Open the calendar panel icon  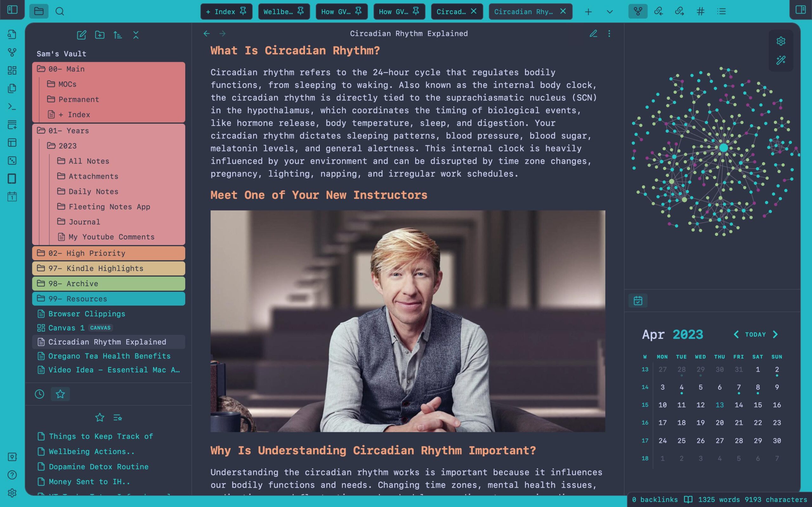point(638,301)
